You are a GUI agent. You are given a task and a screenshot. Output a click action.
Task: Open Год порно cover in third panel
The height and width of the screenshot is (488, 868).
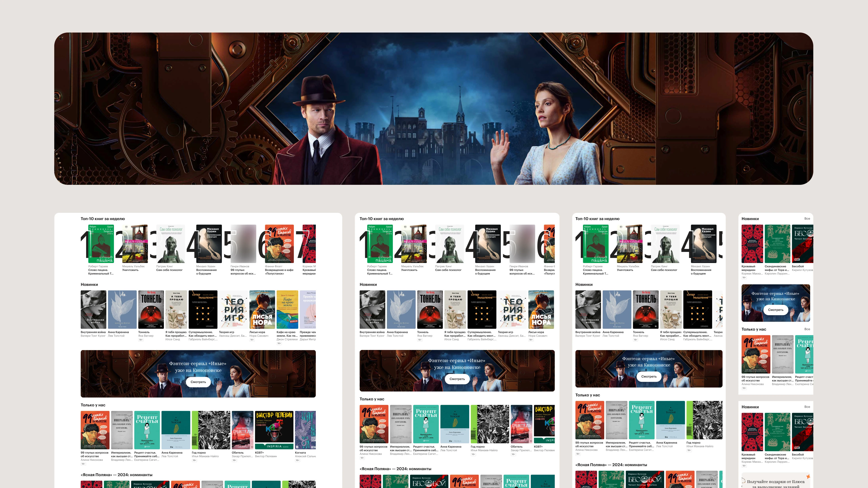pos(705,420)
